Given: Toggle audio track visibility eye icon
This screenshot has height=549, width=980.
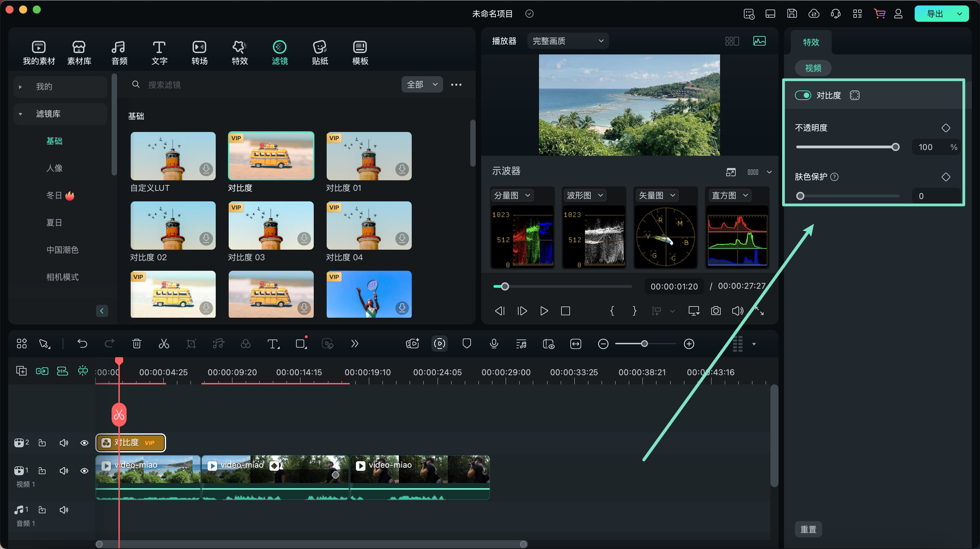Looking at the screenshot, I should (83, 471).
